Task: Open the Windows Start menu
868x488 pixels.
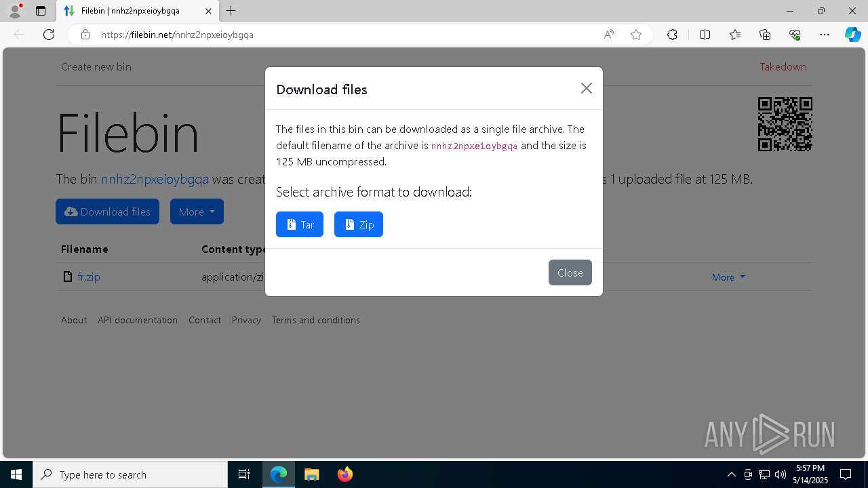Action: tap(16, 474)
